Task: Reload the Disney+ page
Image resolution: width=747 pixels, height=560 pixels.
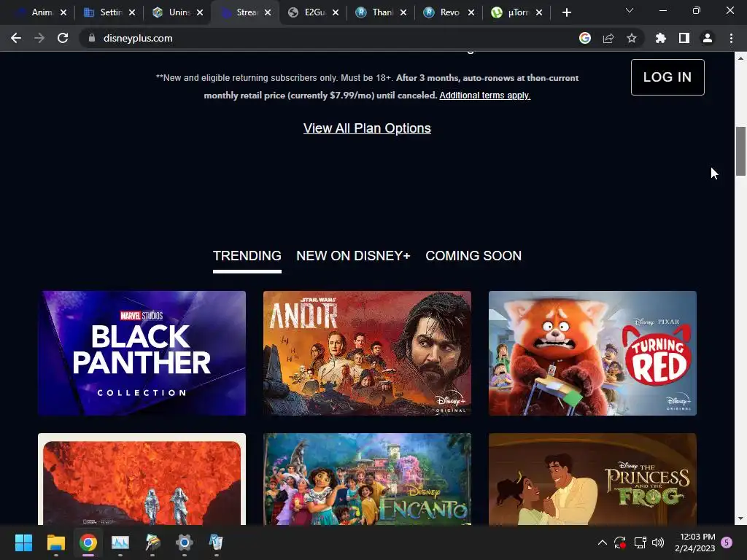Action: click(63, 38)
